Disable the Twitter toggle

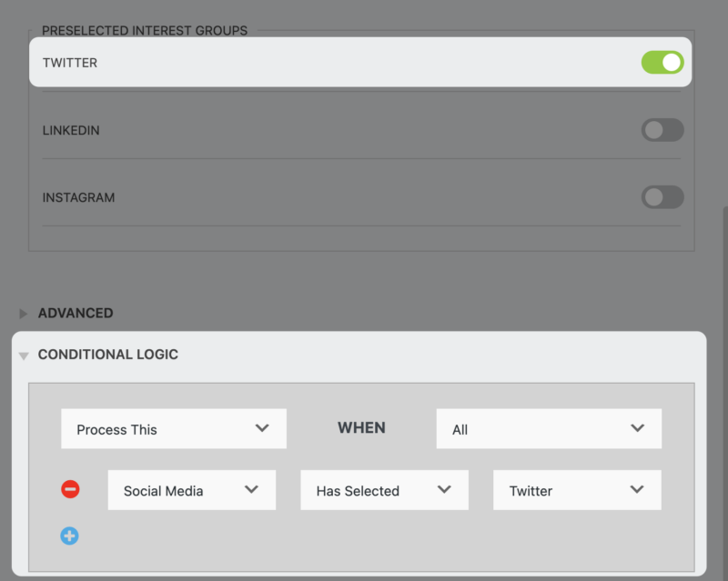pyautogui.click(x=662, y=62)
